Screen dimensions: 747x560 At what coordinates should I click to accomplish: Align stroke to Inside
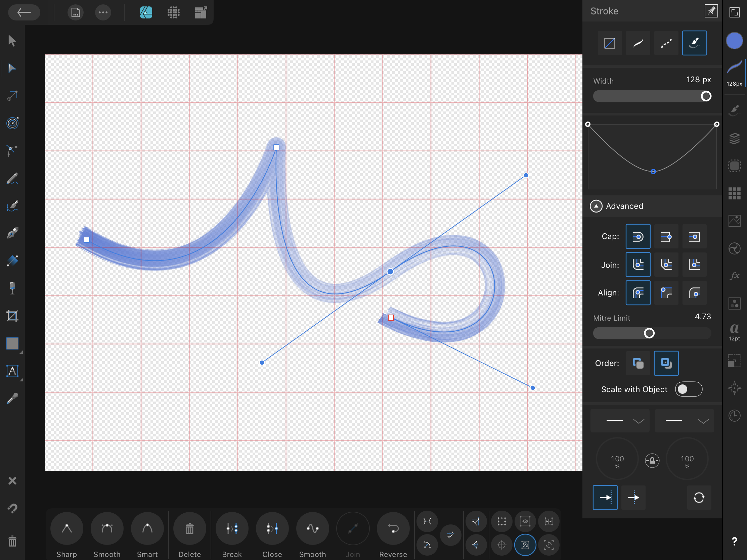(x=666, y=293)
